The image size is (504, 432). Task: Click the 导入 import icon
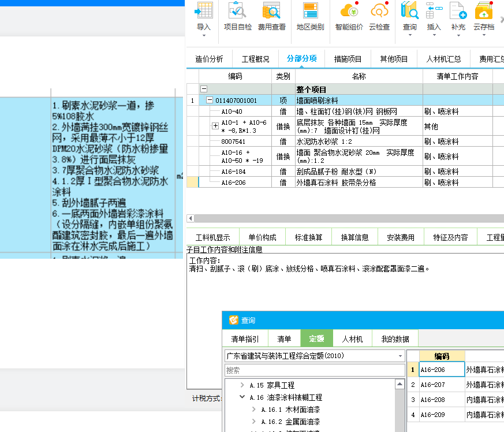[203, 10]
